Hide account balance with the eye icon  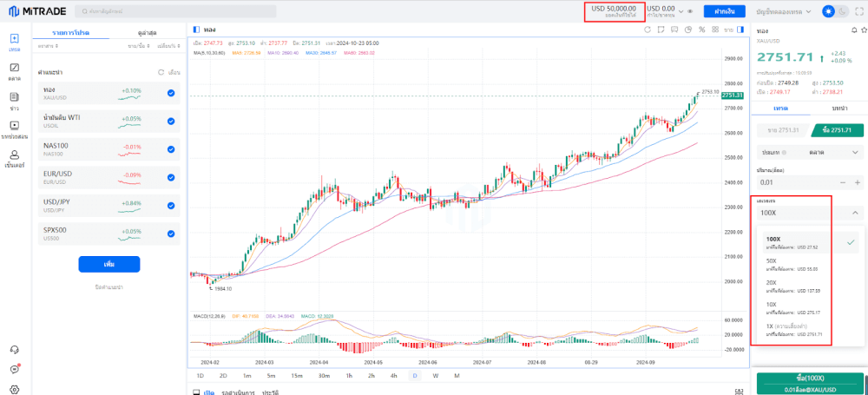(690, 11)
